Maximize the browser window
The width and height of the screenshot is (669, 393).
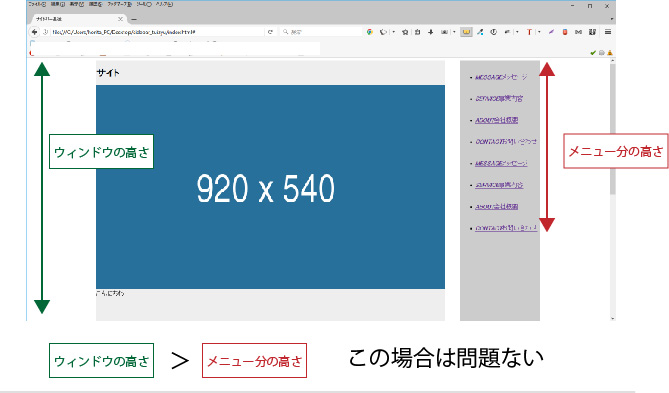point(590,6)
